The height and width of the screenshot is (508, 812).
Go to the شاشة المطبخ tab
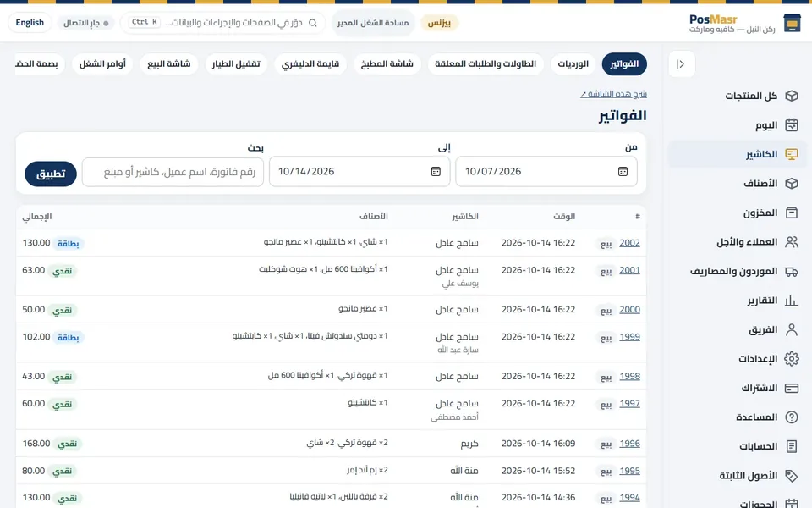tap(387, 63)
